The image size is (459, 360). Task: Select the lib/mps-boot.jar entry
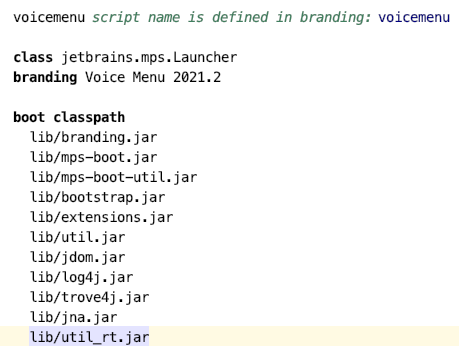93,157
